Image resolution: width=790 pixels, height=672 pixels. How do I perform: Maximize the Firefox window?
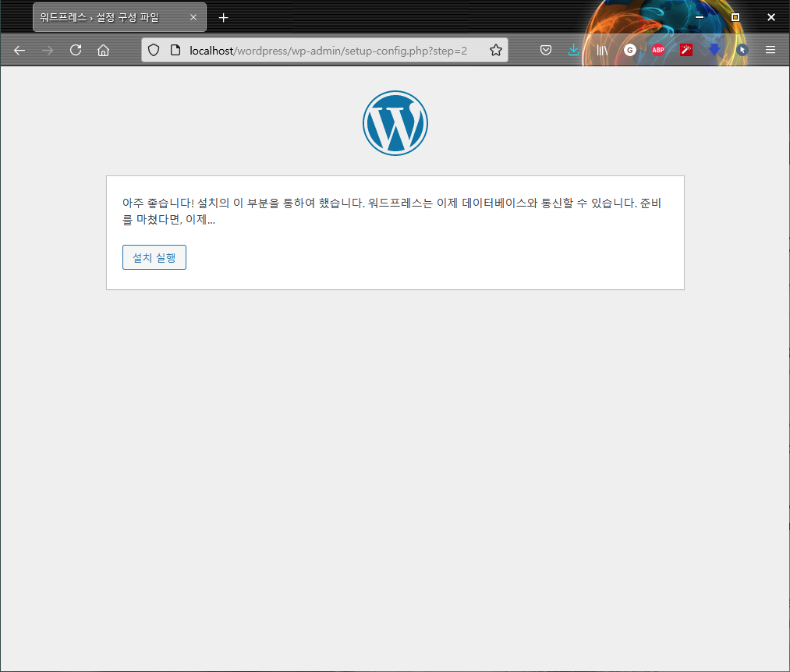pos(735,17)
